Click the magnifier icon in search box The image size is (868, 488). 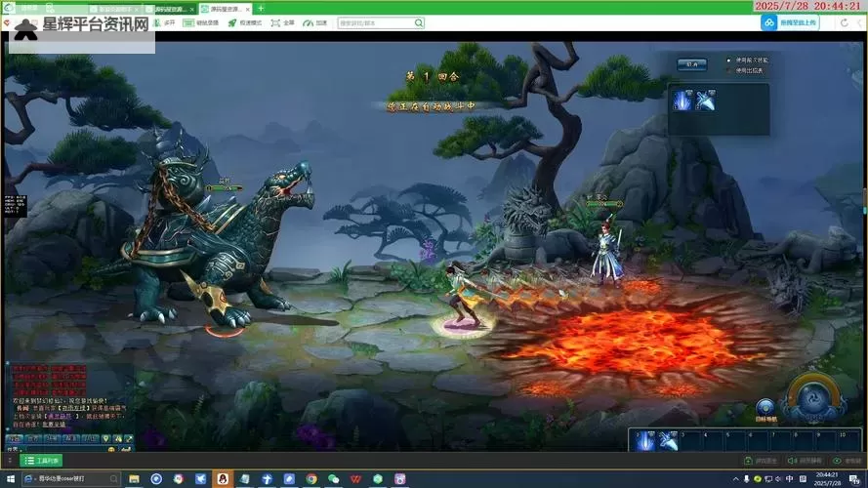419,22
